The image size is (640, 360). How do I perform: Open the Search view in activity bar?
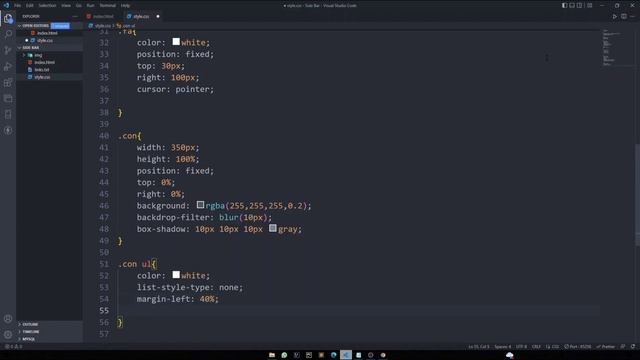click(8, 34)
